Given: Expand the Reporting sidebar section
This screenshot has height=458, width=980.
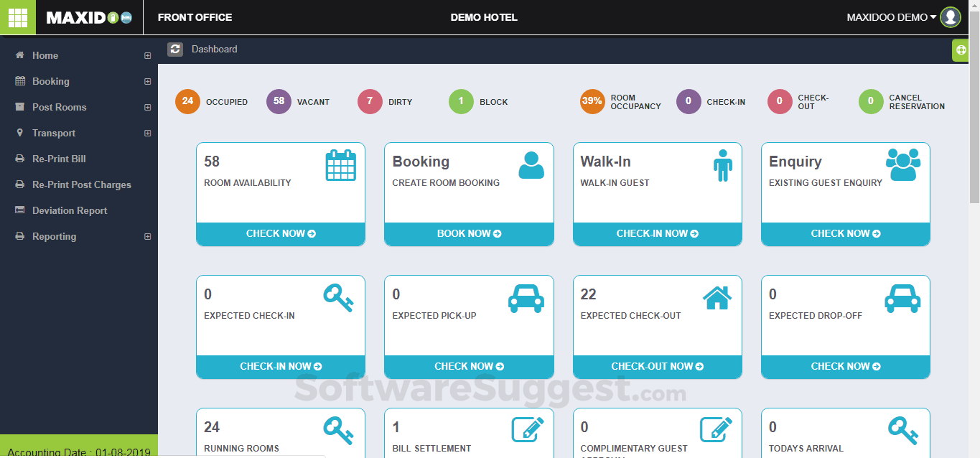Looking at the screenshot, I should pos(147,236).
